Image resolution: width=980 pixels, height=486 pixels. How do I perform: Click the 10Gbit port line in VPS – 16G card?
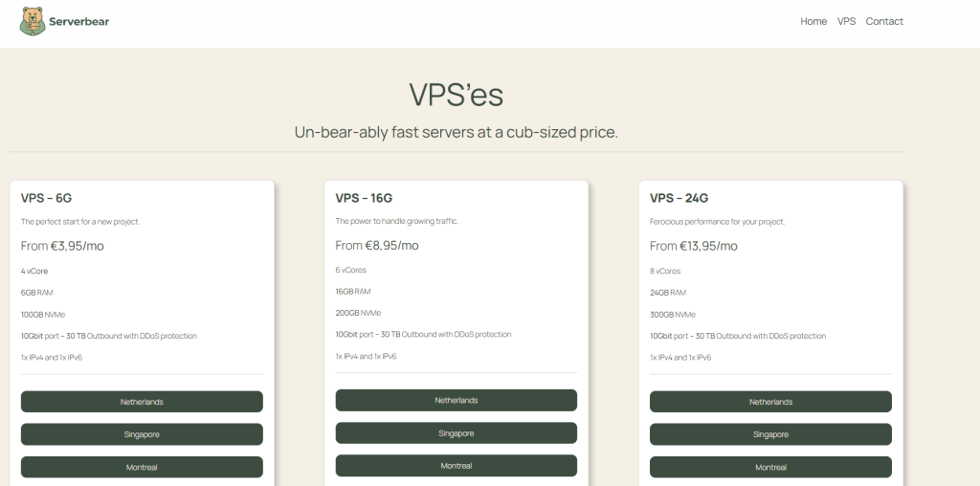point(423,334)
